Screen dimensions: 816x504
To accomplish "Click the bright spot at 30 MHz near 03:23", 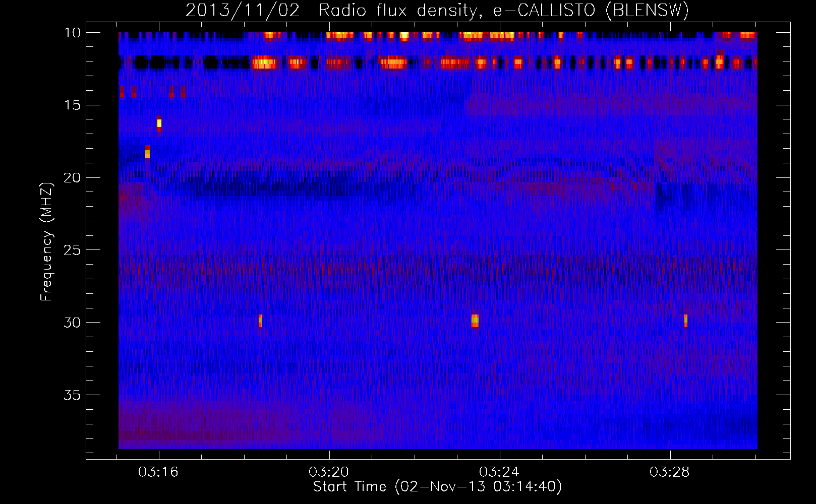I will tap(475, 321).
